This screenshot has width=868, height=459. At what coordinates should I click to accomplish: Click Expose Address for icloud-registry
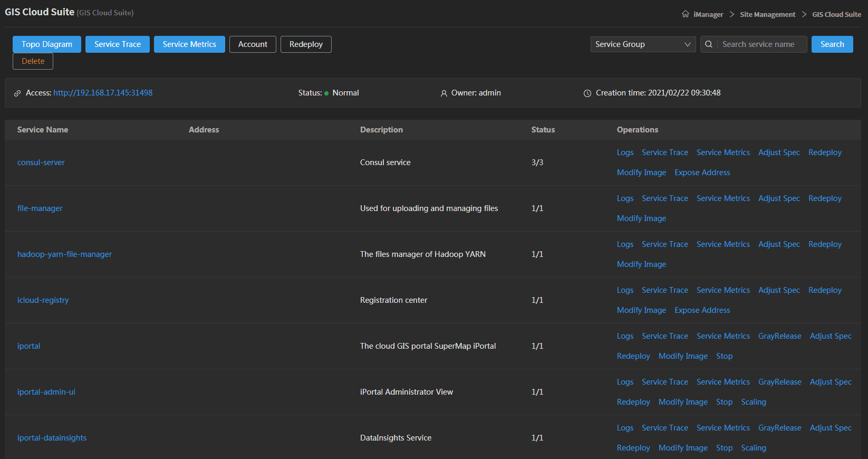702,310
